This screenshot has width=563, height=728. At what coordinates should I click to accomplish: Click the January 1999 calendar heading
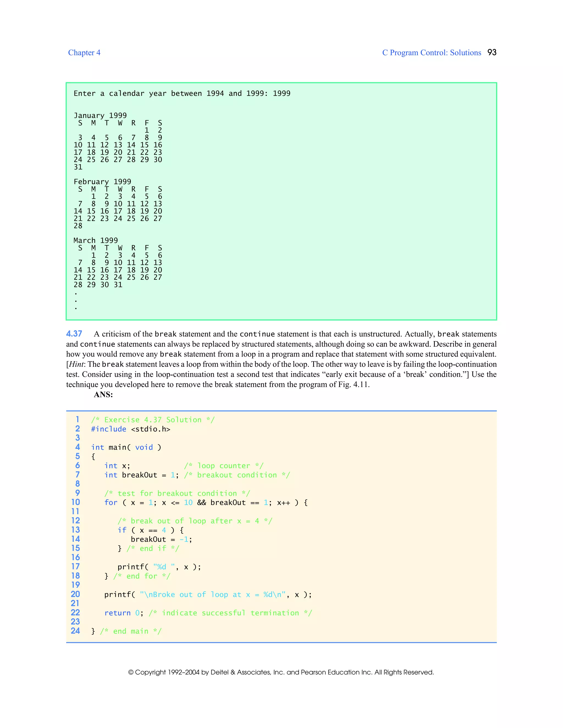pyautogui.click(x=100, y=115)
